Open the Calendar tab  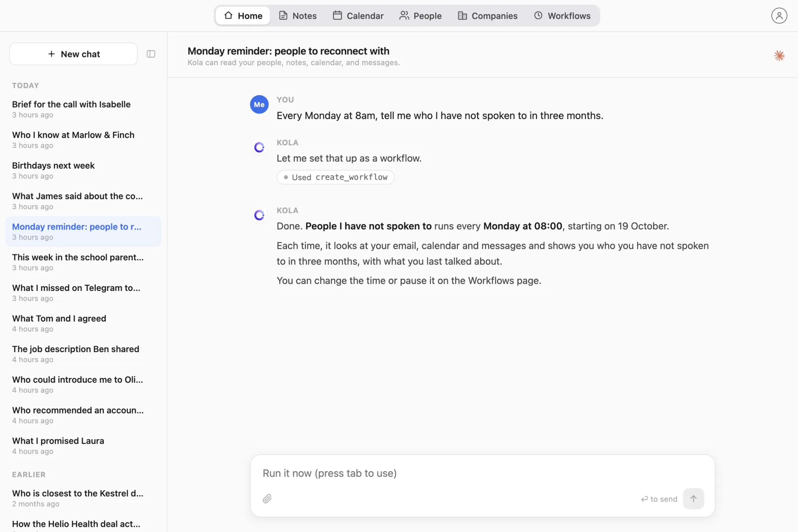358,16
